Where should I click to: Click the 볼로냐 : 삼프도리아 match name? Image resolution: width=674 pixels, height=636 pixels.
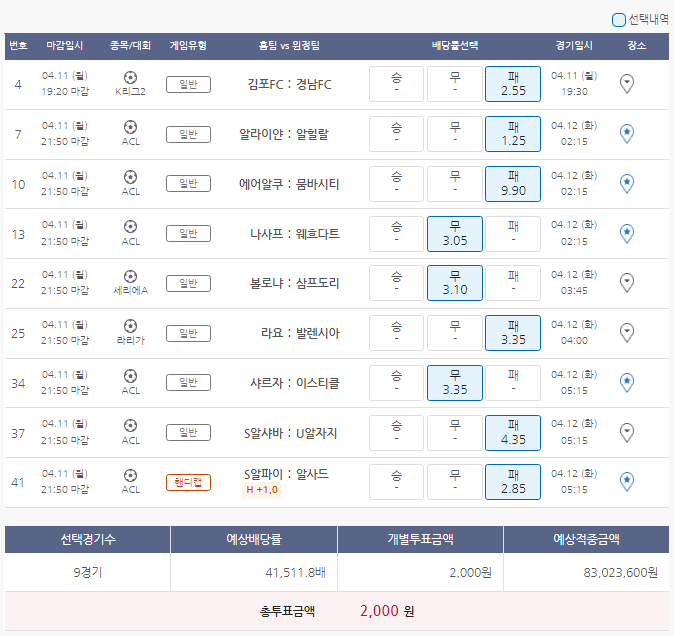coord(294,283)
